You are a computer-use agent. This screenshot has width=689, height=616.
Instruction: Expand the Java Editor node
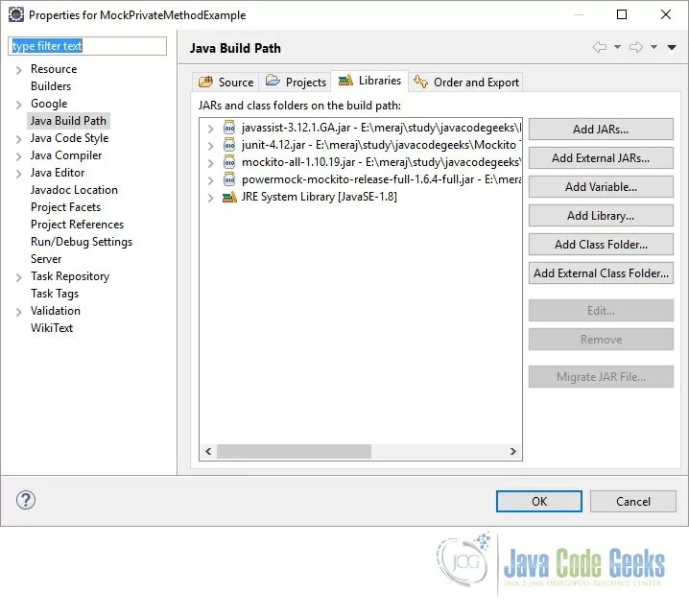(x=18, y=174)
